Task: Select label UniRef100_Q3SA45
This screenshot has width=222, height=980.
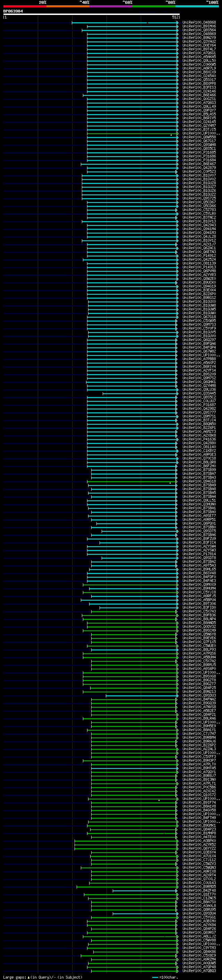Action: [199, 394]
